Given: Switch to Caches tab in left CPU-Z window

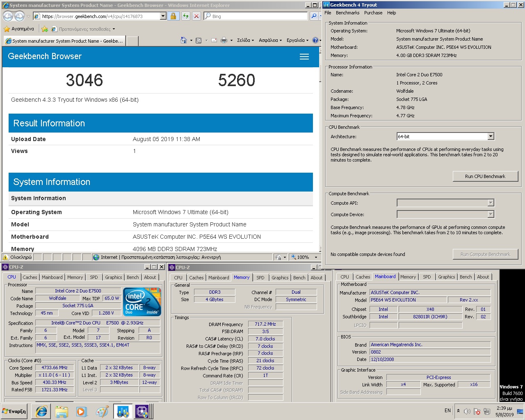Looking at the screenshot, I should pyautogui.click(x=30, y=277).
